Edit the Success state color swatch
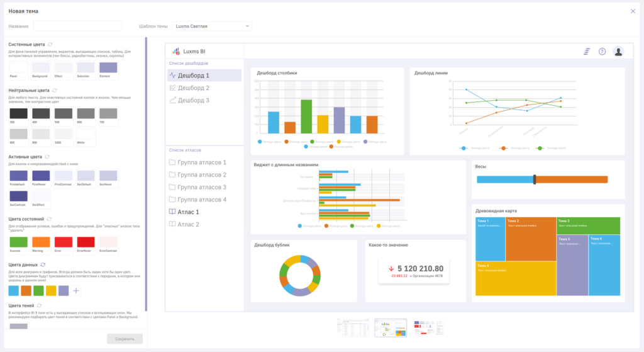Image resolution: width=644 pixels, height=352 pixels. pyautogui.click(x=18, y=242)
